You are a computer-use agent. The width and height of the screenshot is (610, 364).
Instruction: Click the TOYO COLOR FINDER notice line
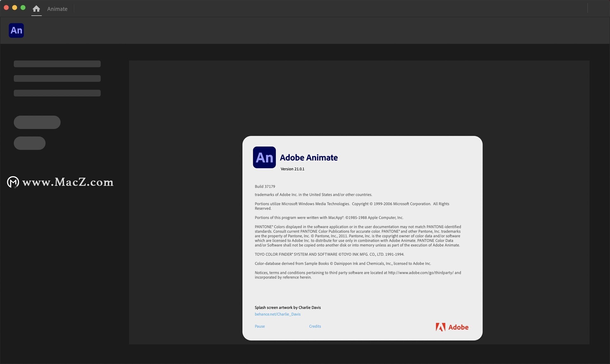pos(329,254)
